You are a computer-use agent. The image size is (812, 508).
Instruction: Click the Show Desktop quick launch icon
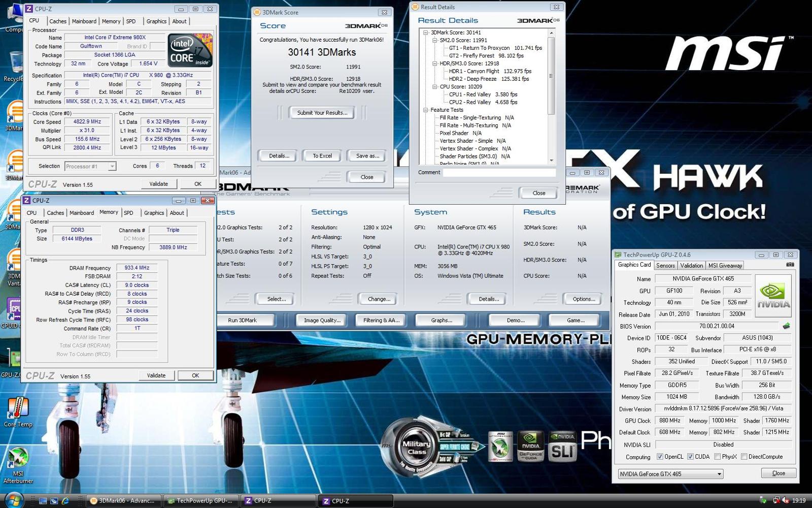coord(43,501)
